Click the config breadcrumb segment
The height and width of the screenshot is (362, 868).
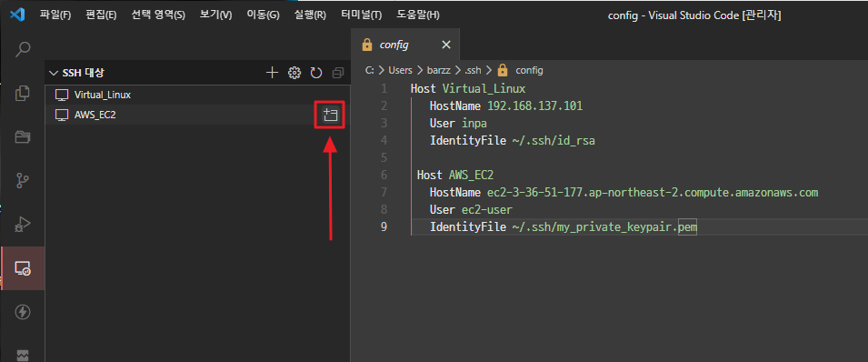(x=529, y=70)
